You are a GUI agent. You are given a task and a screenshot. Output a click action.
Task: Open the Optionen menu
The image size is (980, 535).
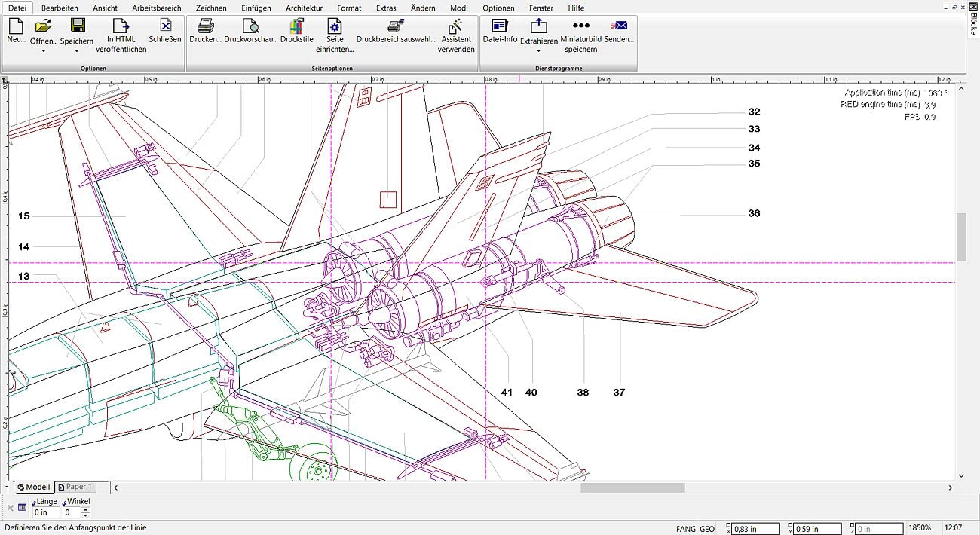(x=498, y=8)
